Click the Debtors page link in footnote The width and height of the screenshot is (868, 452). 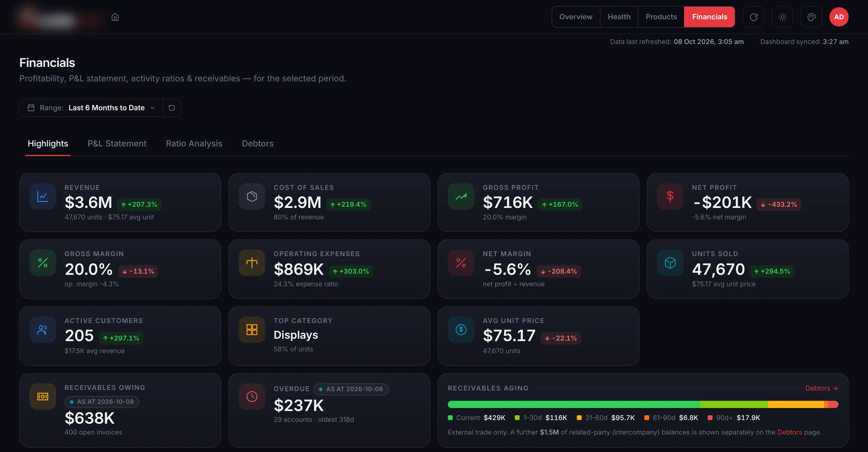tap(790, 432)
